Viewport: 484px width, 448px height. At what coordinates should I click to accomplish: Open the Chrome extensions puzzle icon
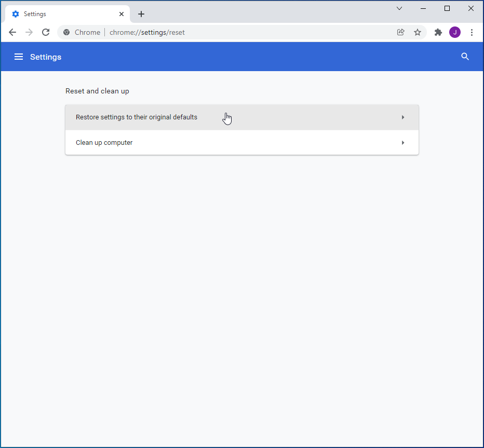(438, 32)
